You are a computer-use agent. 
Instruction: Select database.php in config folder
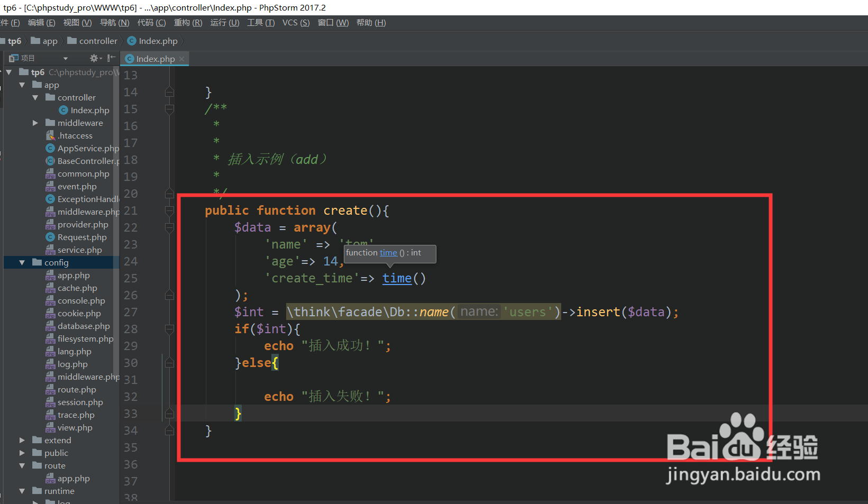(78, 326)
